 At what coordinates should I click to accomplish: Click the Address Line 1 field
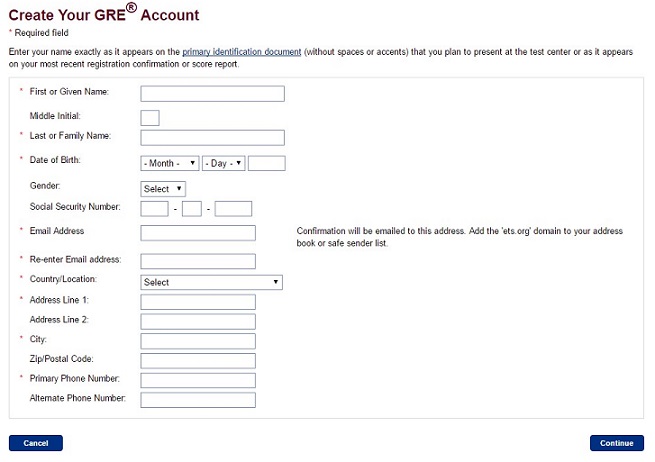[198, 302]
